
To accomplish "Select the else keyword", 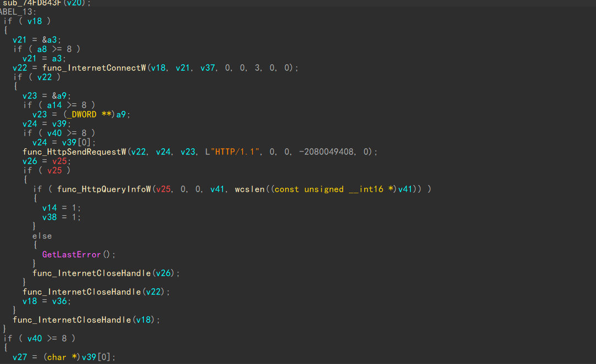I will coord(42,236).
